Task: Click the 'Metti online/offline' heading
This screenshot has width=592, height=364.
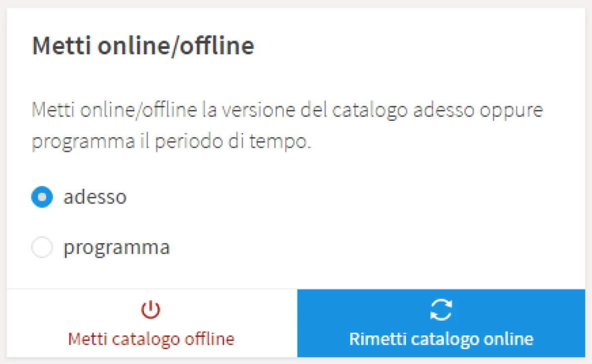Action: (143, 46)
